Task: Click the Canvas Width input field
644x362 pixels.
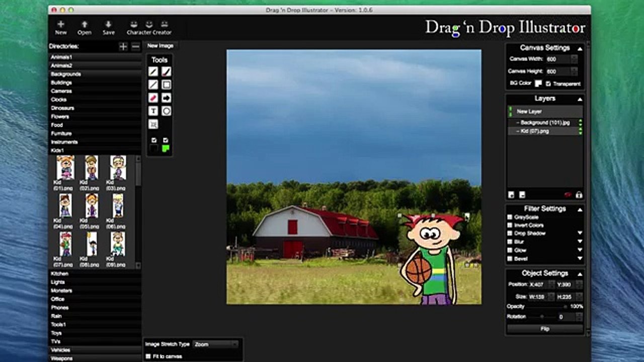Action: (x=561, y=59)
